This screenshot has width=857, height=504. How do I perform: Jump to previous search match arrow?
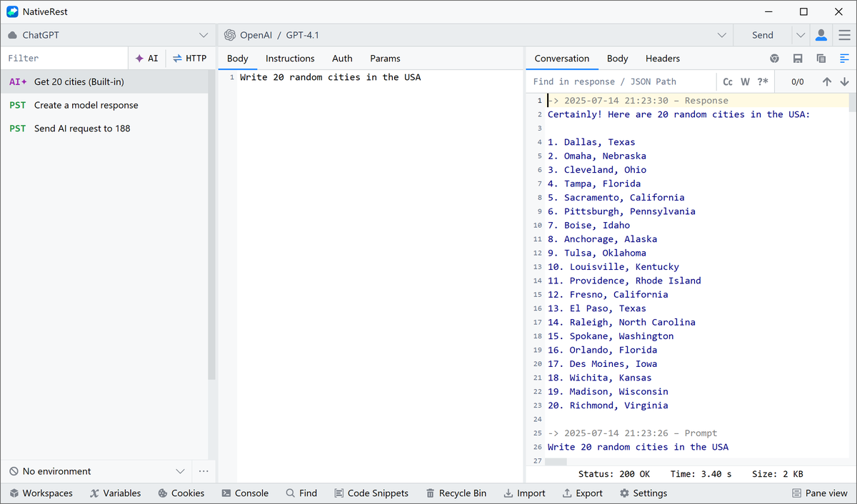(x=827, y=82)
